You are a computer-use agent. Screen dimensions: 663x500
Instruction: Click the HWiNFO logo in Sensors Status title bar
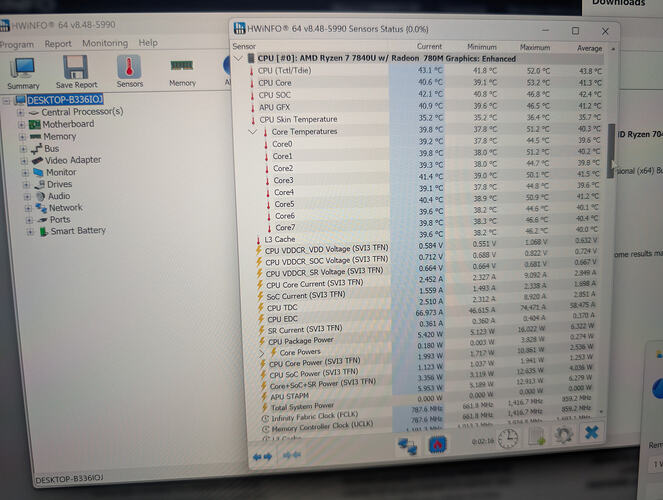[x=239, y=28]
